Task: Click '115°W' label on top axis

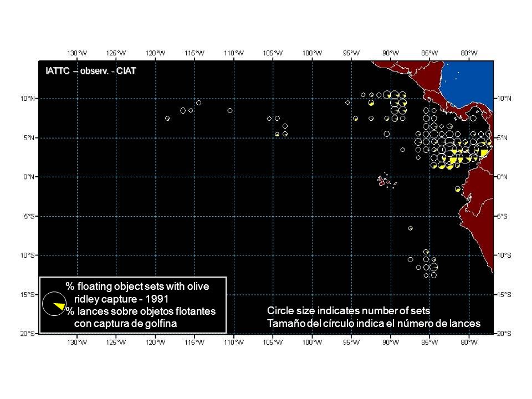Action: click(x=195, y=53)
